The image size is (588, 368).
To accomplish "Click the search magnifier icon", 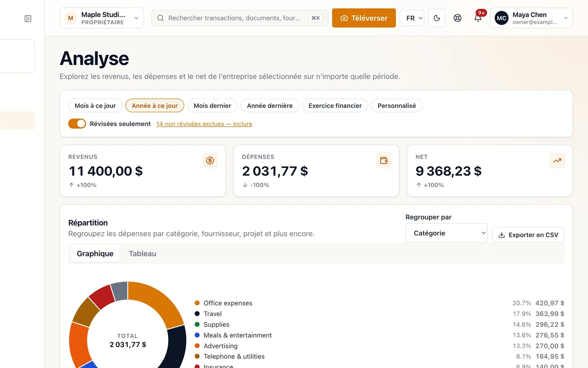I will (160, 18).
